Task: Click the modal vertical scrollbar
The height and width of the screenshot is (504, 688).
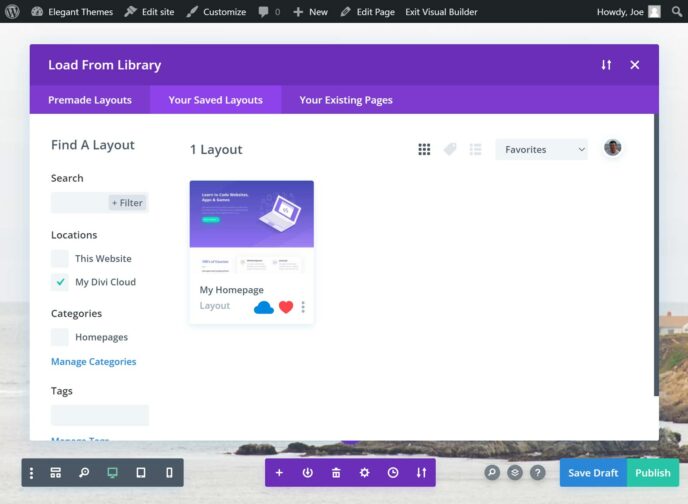Action: pyautogui.click(x=656, y=254)
